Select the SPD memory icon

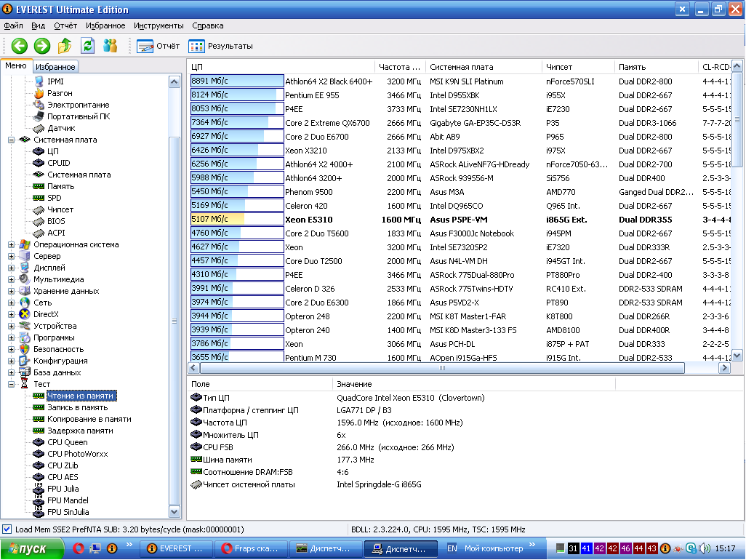[39, 198]
